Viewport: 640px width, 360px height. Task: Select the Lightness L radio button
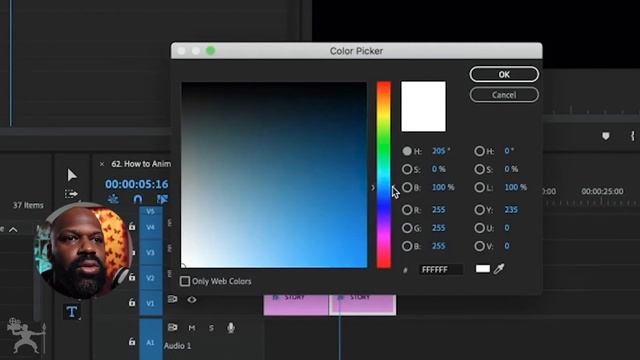click(x=480, y=187)
